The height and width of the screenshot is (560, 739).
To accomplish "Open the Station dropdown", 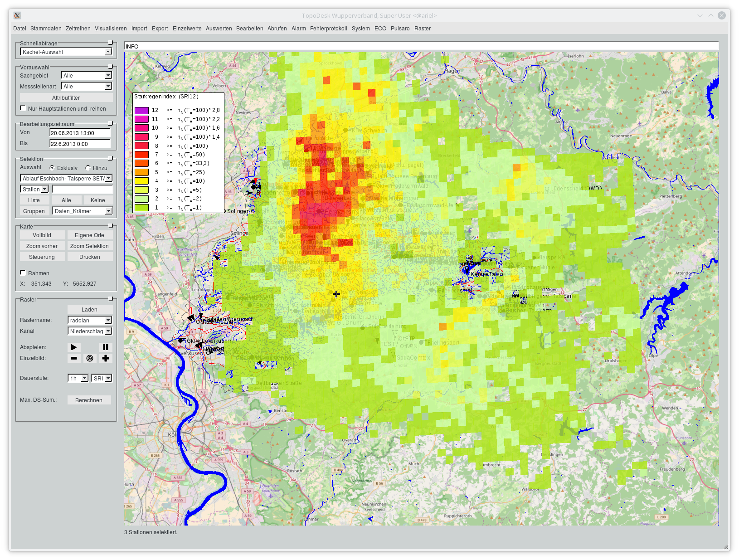I will [x=34, y=190].
